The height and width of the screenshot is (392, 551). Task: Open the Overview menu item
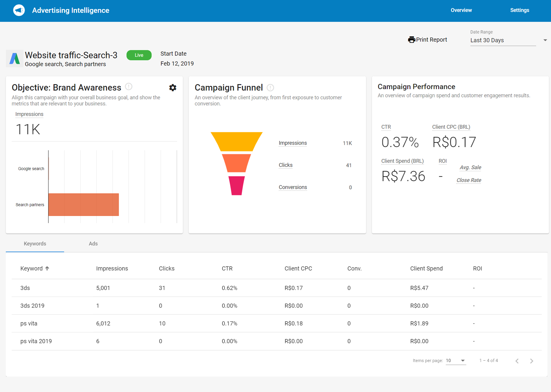(x=461, y=10)
